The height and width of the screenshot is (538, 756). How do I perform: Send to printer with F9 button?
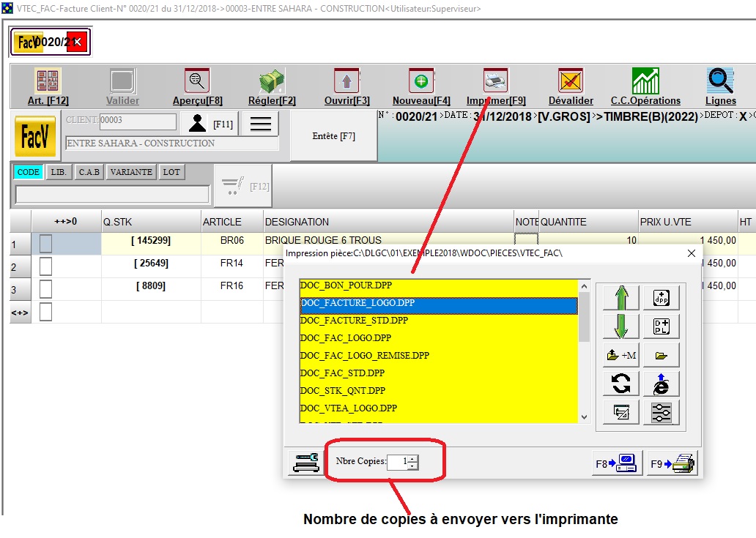(x=672, y=463)
